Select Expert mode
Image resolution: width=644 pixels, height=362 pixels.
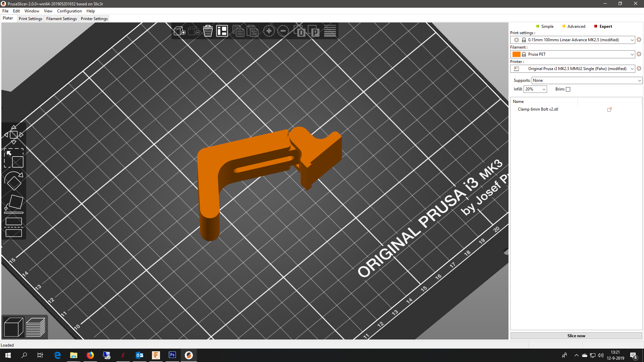pos(603,26)
